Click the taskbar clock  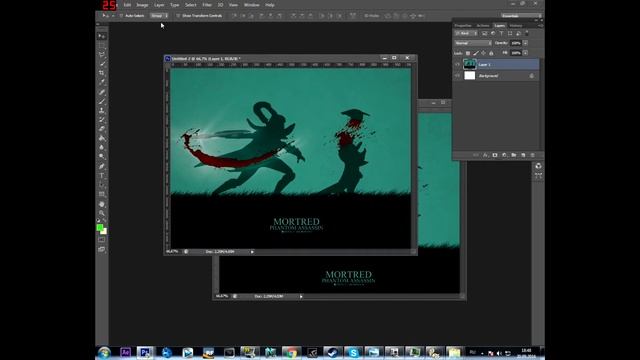tap(527, 353)
